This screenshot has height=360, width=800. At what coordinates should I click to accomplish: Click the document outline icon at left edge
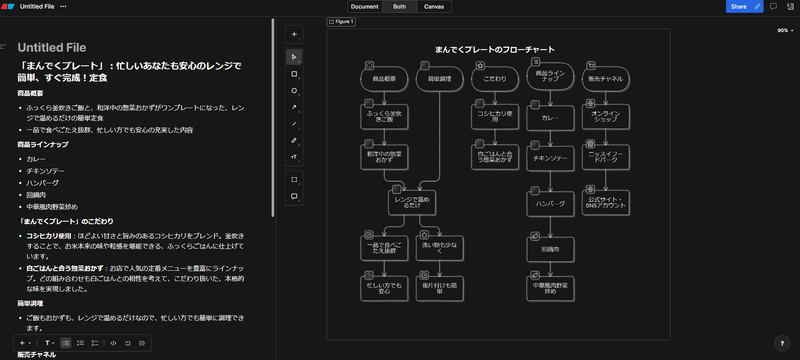[3, 46]
